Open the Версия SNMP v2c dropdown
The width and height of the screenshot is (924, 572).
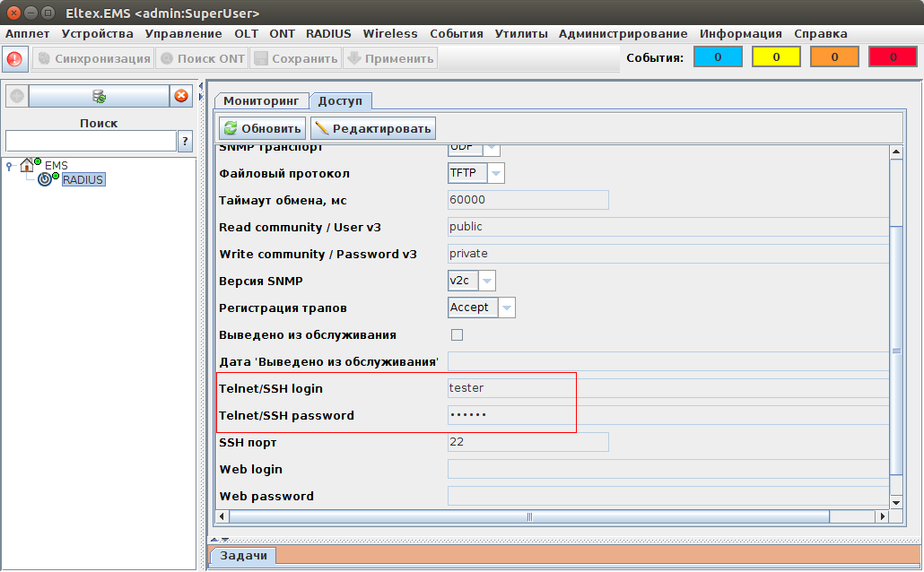pos(486,281)
